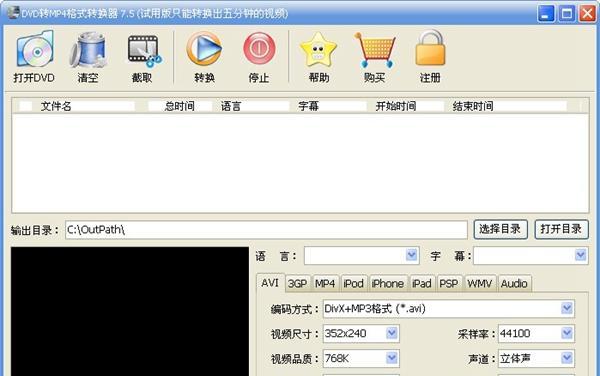Maximize the converter window
This screenshot has width=600, height=376.
[566, 14]
